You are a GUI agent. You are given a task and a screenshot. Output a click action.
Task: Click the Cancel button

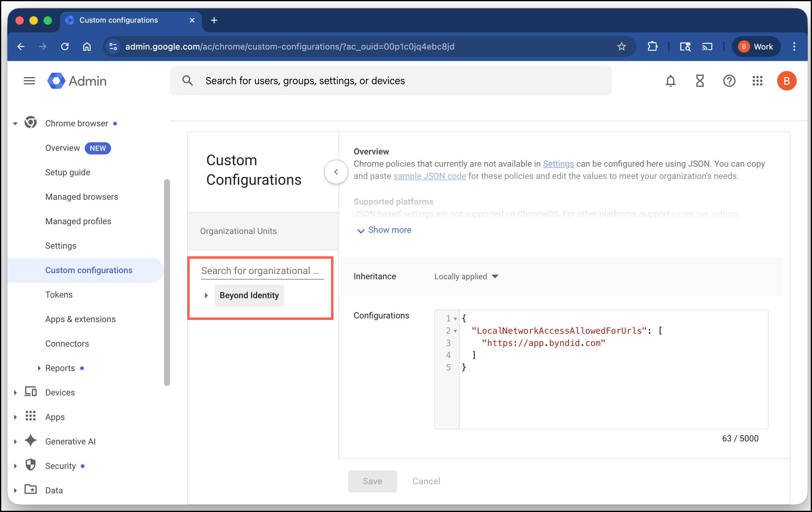click(x=426, y=481)
